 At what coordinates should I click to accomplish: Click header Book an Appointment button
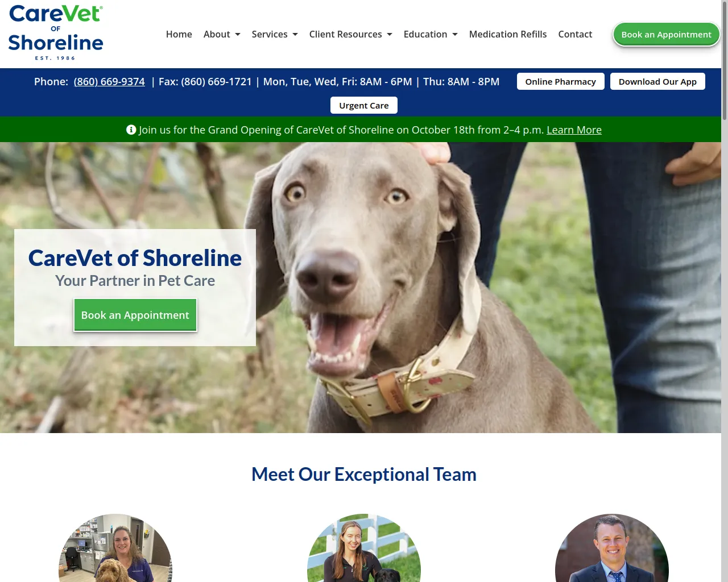pos(666,34)
